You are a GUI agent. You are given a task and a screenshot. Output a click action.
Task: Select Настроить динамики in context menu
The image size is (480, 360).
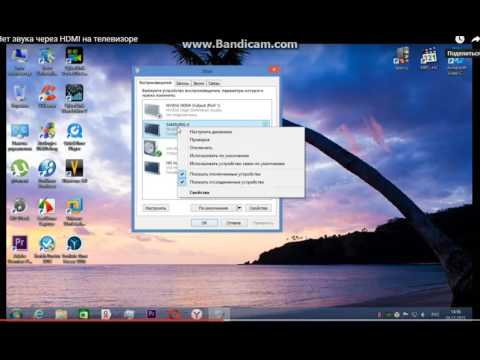click(210, 132)
